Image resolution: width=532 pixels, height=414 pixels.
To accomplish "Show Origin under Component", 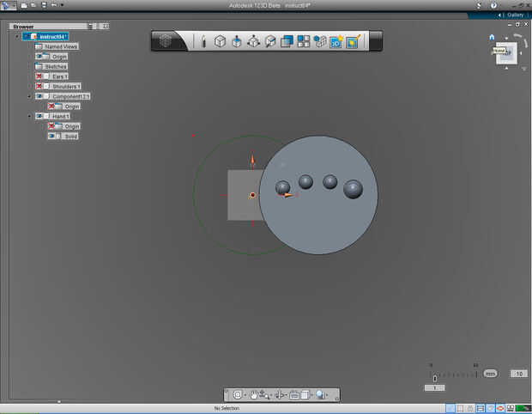I will click(x=51, y=106).
